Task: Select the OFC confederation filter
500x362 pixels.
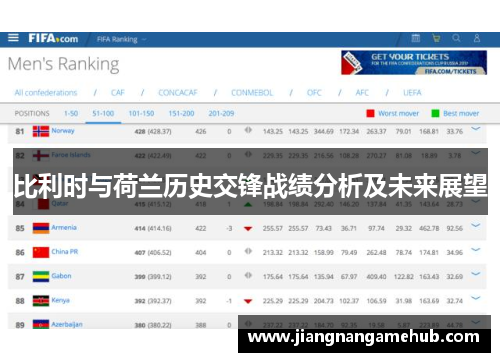Action: [314, 93]
